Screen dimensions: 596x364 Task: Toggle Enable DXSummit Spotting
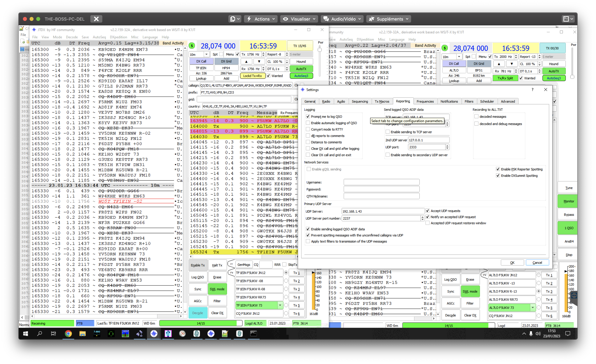(x=498, y=176)
